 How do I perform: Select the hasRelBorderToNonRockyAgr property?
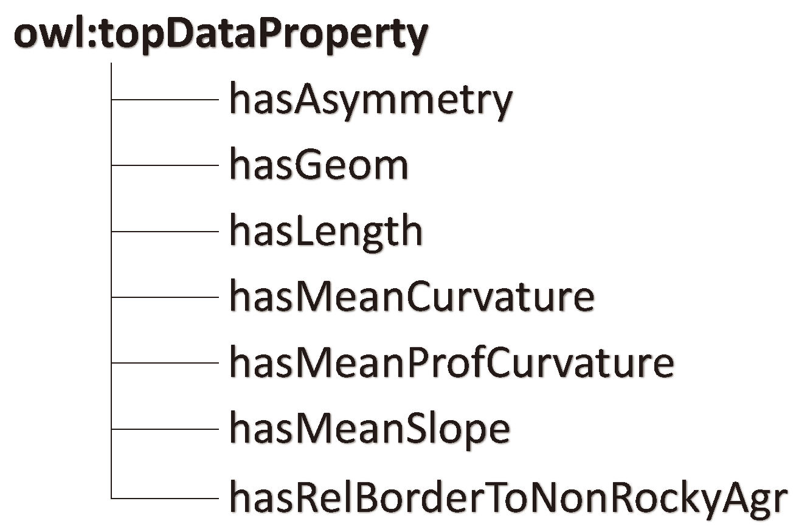508,497
